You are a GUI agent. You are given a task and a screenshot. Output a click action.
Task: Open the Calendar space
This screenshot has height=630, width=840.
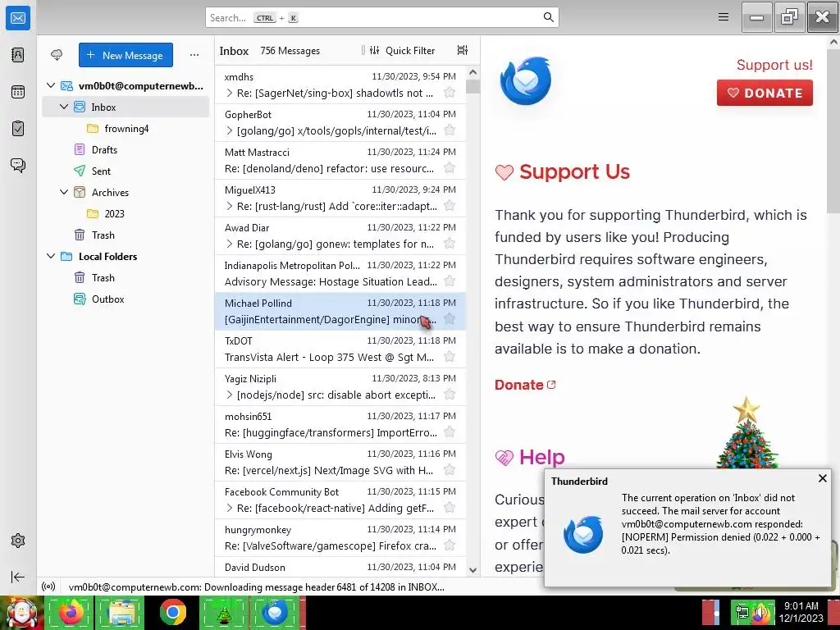(x=18, y=92)
